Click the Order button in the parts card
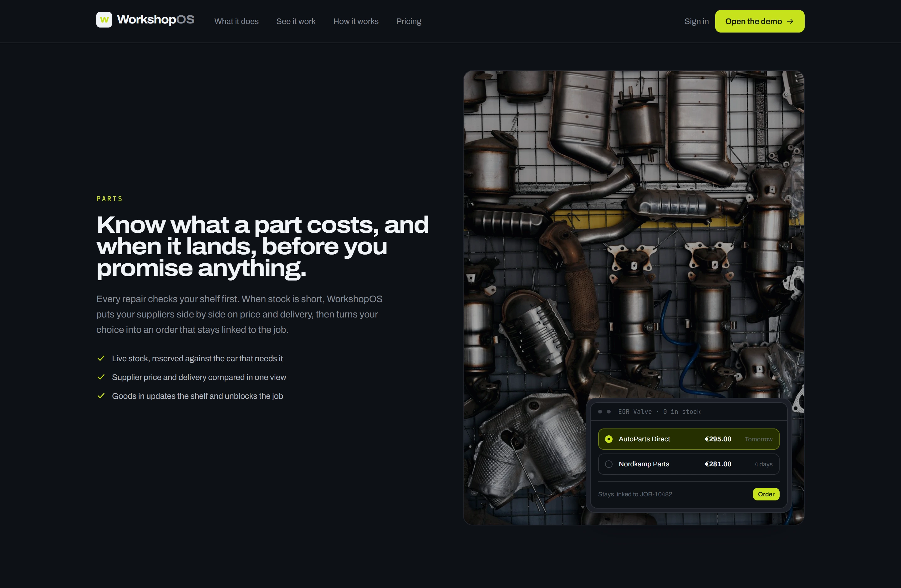 766,494
